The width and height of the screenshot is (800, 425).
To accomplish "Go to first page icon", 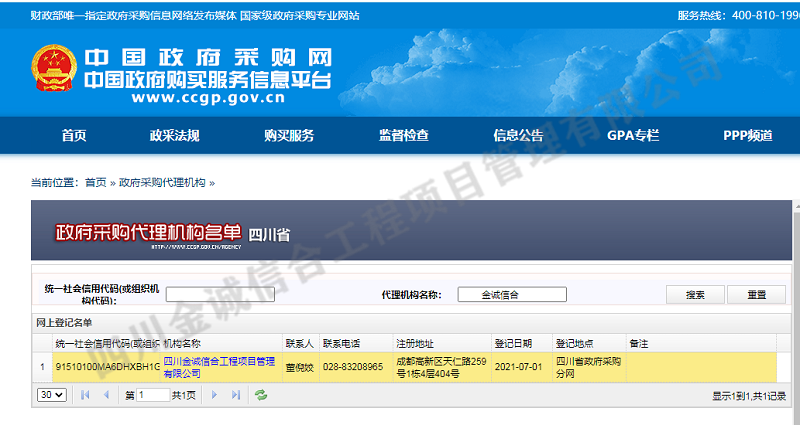I will coord(85,395).
